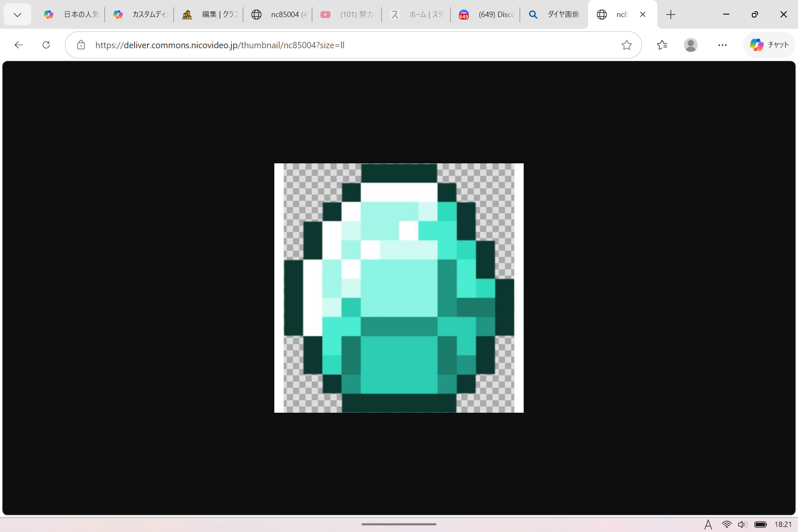Switch to the 日本の人気 tab
798x532 pixels.
(71, 15)
